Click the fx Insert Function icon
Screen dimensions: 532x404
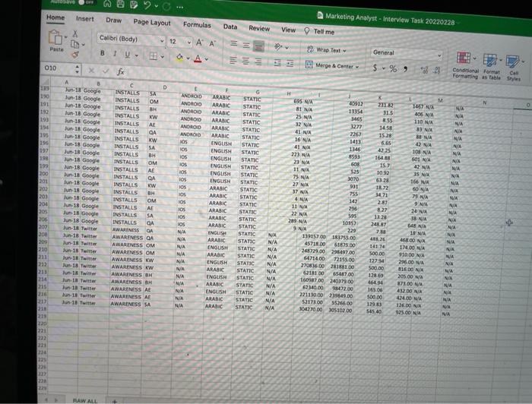coord(120,72)
